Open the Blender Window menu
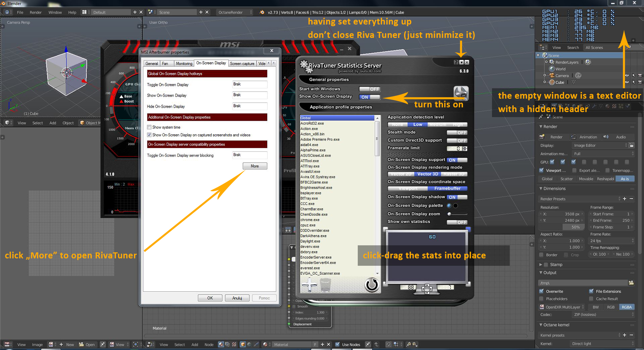This screenshot has height=350, width=644. tap(55, 12)
